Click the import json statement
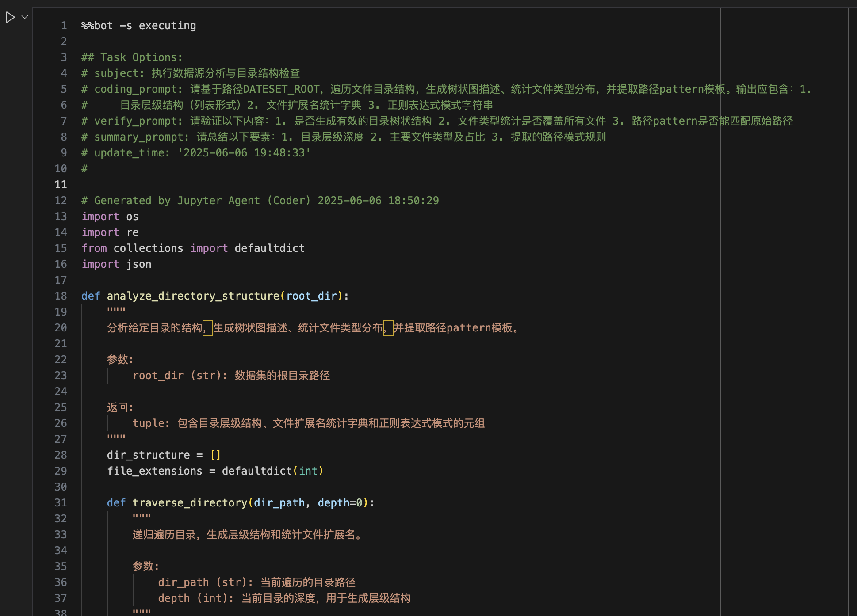Screen dimensions: 857x616 coord(116,264)
